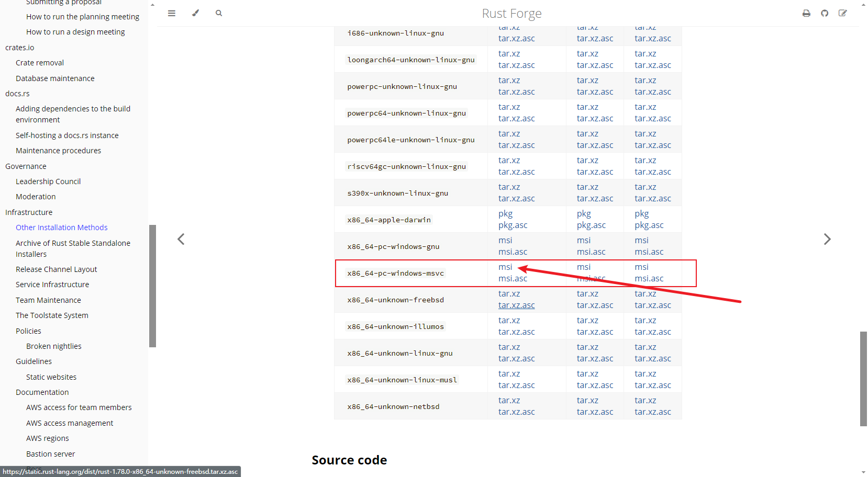Click the suggest an edit icon
This screenshot has height=477, width=868.
(842, 13)
